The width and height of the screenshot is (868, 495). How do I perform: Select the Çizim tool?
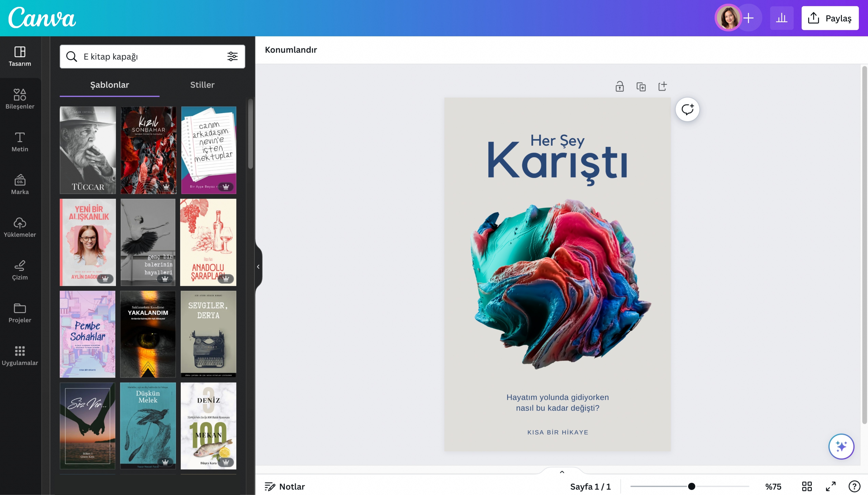click(x=20, y=269)
